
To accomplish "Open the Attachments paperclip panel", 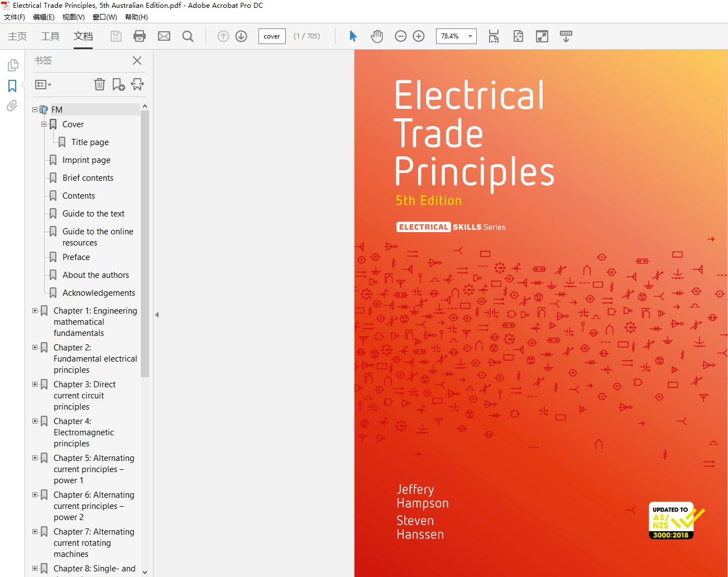I will (12, 105).
